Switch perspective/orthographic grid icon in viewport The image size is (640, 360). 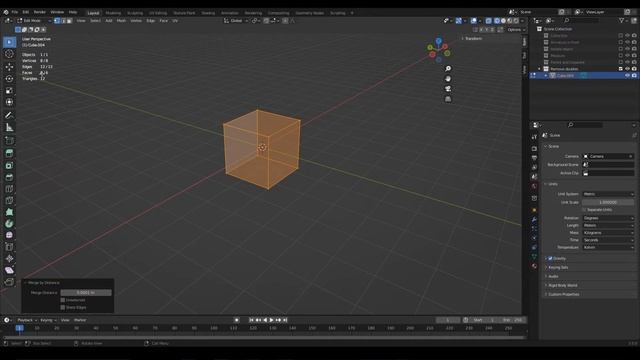[x=448, y=99]
